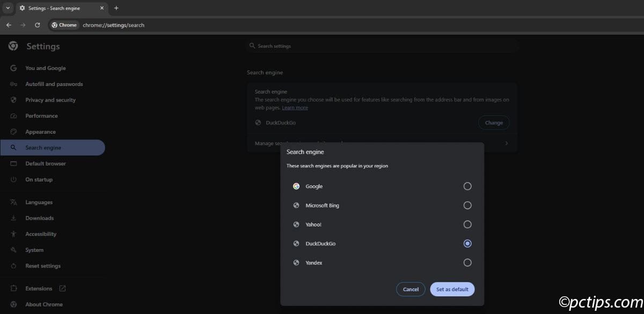Click the Chrome logo beside Settings title
Viewport: 644px width, 314px height.
point(13,46)
